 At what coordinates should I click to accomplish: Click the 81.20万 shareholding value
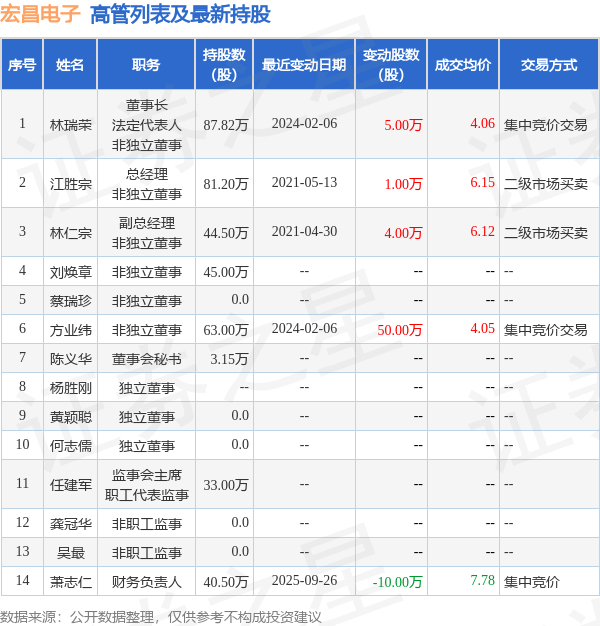click(226, 184)
